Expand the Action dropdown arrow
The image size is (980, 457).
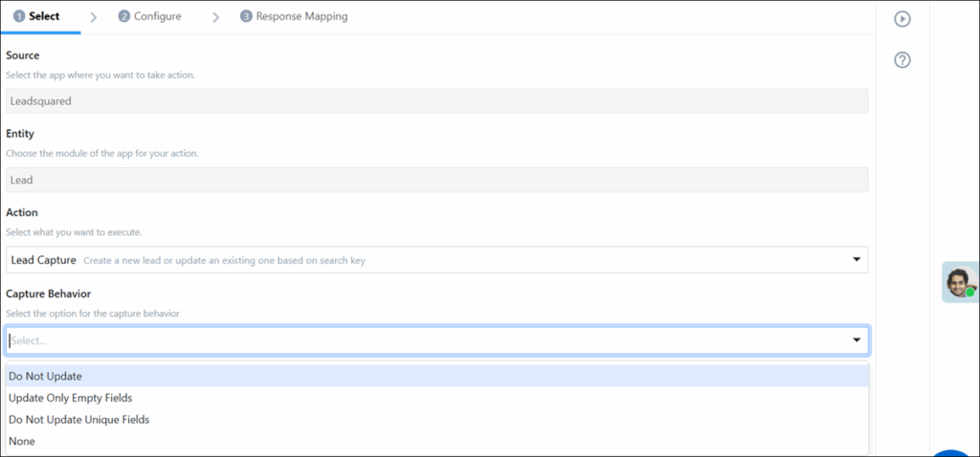pos(856,260)
